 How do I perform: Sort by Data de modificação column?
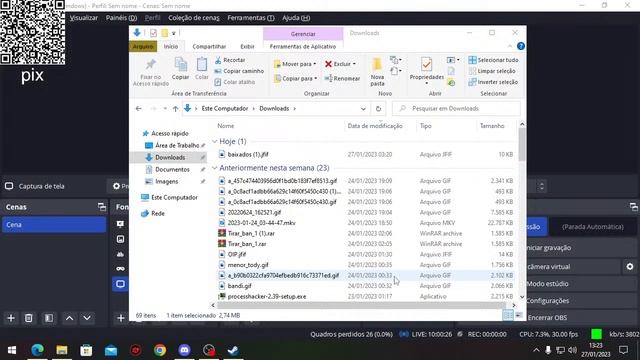pos(375,126)
